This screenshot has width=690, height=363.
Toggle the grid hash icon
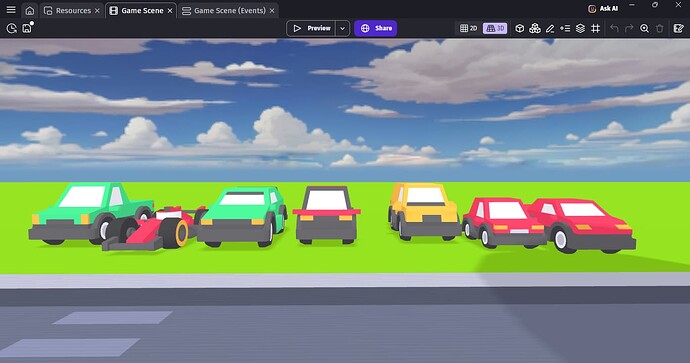coord(595,29)
